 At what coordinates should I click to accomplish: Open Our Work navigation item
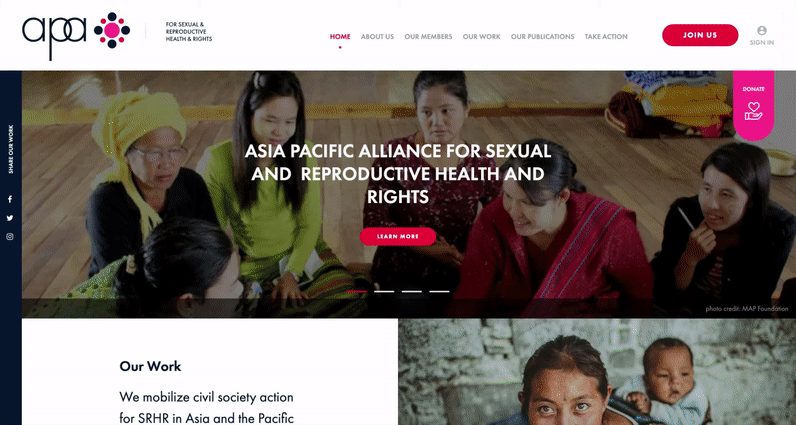(x=481, y=37)
